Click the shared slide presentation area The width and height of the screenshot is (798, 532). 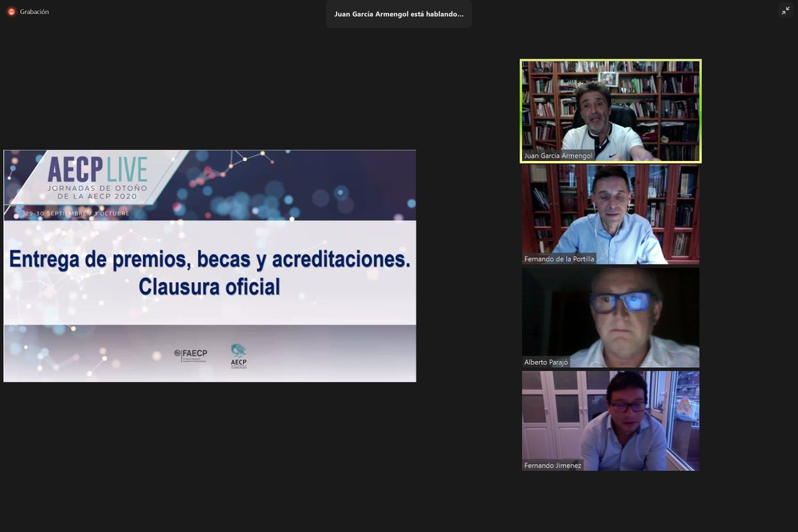pos(210,266)
